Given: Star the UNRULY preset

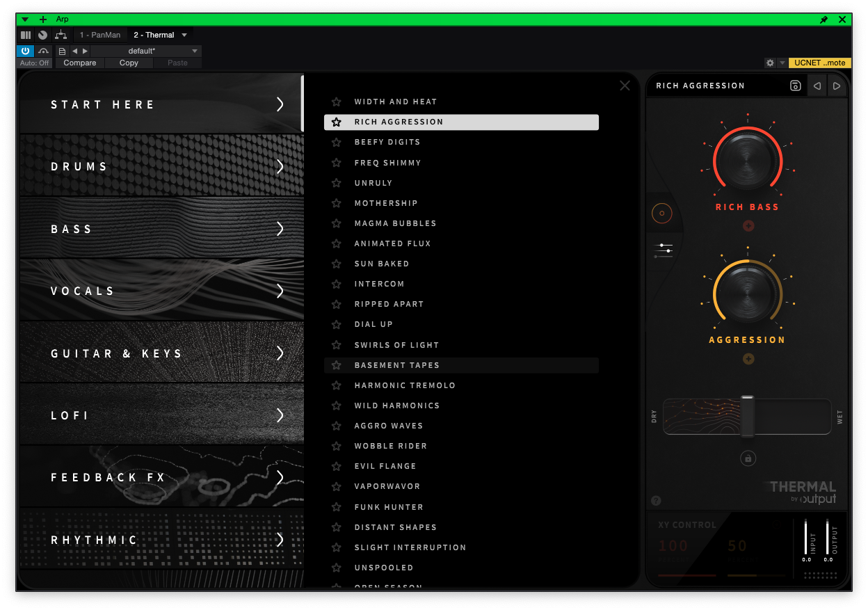Looking at the screenshot, I should point(337,183).
